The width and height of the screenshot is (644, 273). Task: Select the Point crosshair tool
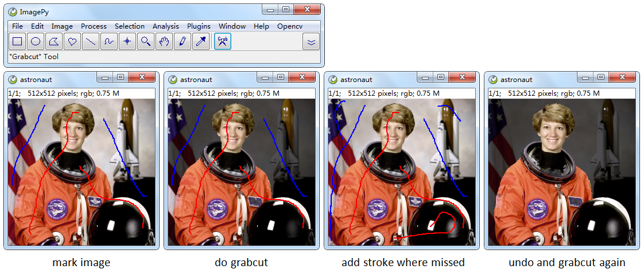pyautogui.click(x=127, y=41)
